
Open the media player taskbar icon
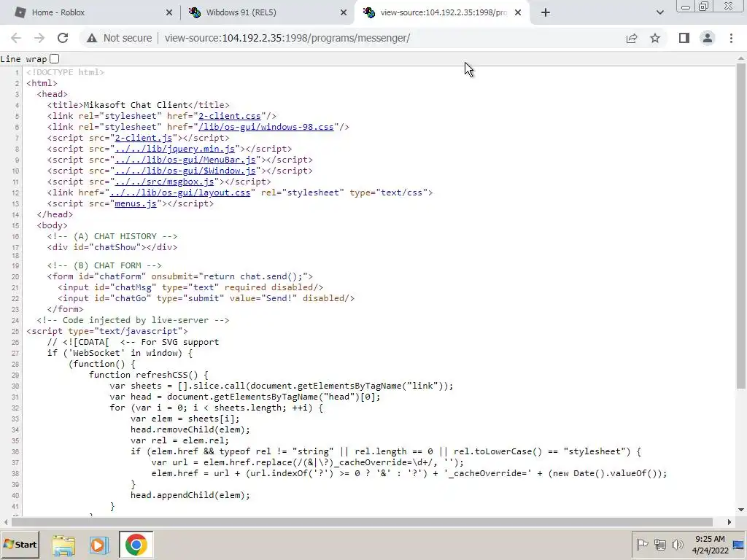(x=99, y=545)
